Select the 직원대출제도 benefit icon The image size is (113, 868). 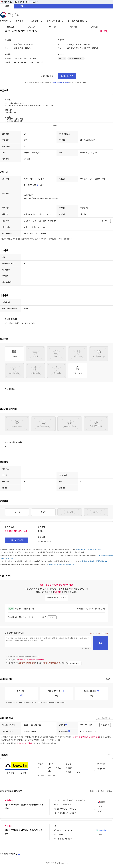pyautogui.click(x=35, y=371)
